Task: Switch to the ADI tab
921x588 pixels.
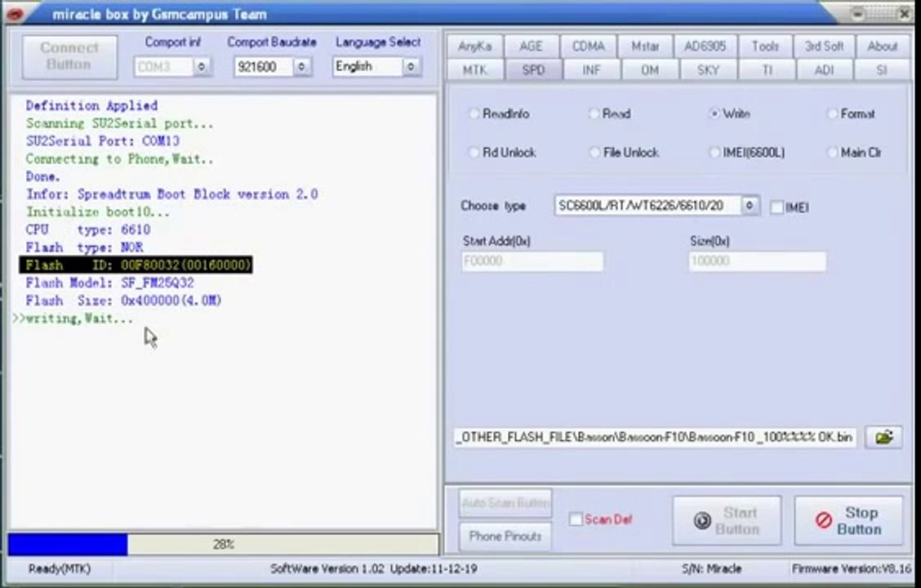Action: [x=824, y=70]
